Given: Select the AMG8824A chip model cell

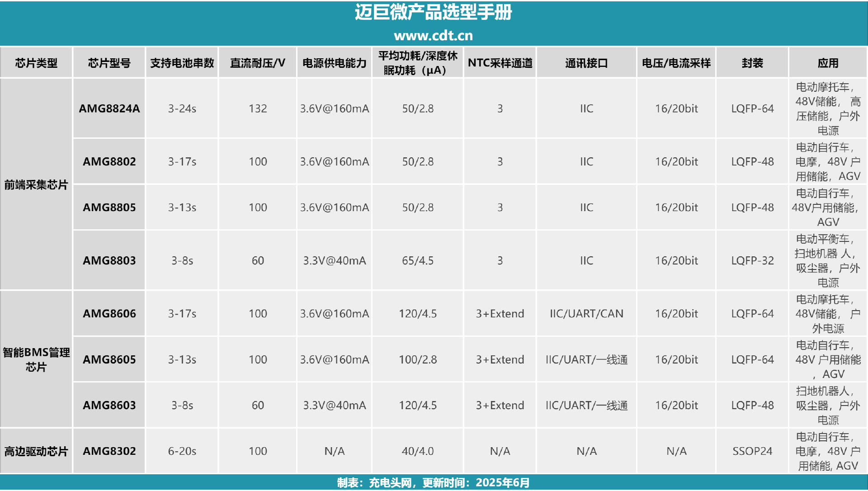Looking at the screenshot, I should tap(109, 109).
